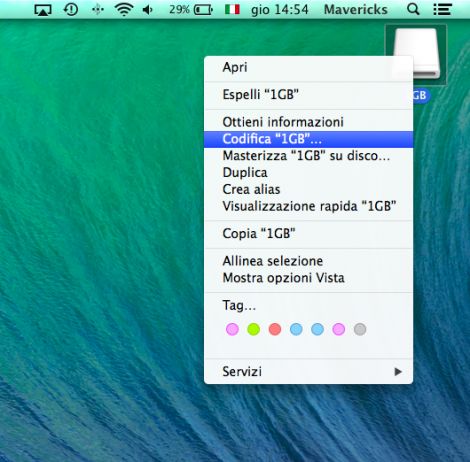Open the Mavericks user menu

356,9
